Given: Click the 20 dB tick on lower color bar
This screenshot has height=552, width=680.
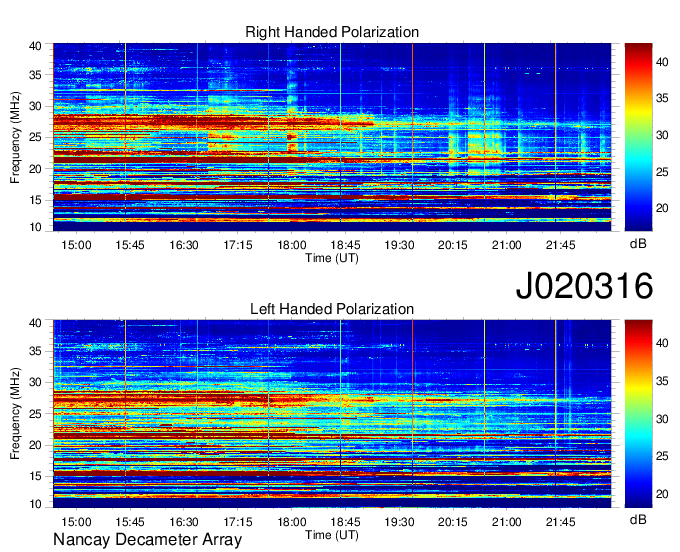Looking at the screenshot, I should click(662, 494).
